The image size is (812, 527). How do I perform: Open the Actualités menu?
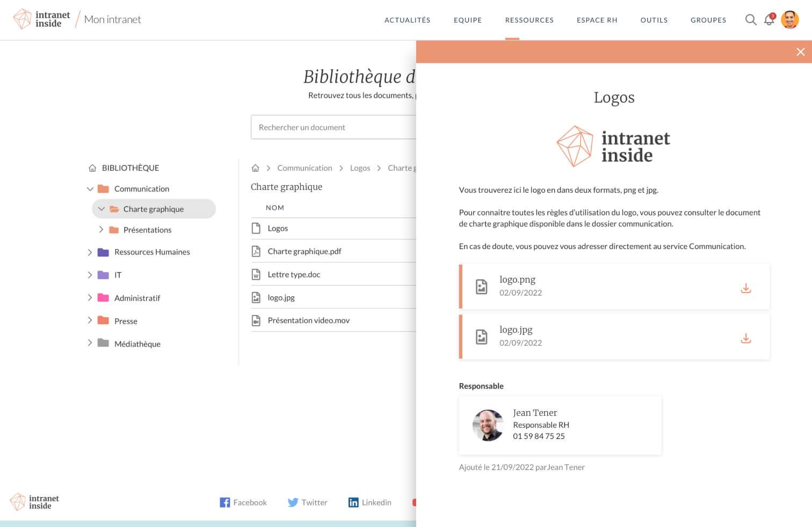(407, 20)
